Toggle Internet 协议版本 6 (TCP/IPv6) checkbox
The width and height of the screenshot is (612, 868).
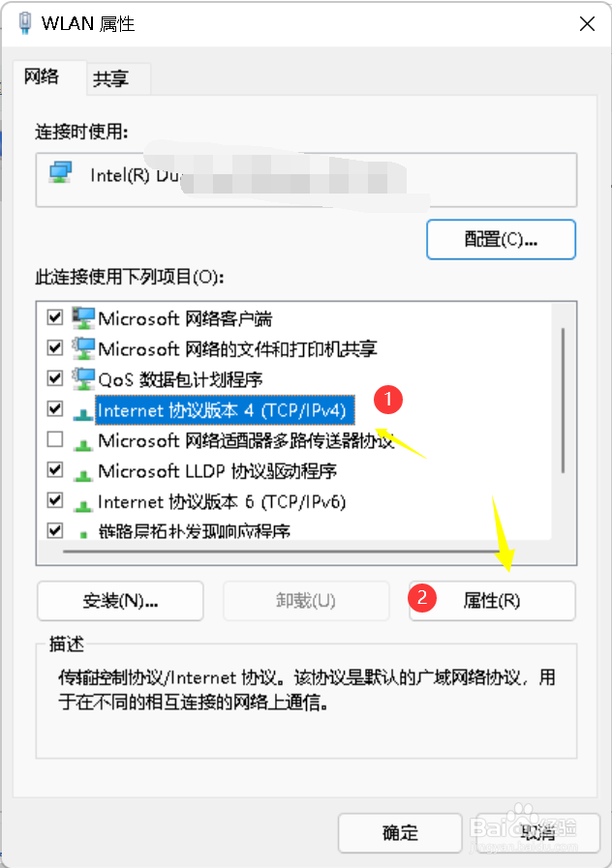[x=55, y=500]
